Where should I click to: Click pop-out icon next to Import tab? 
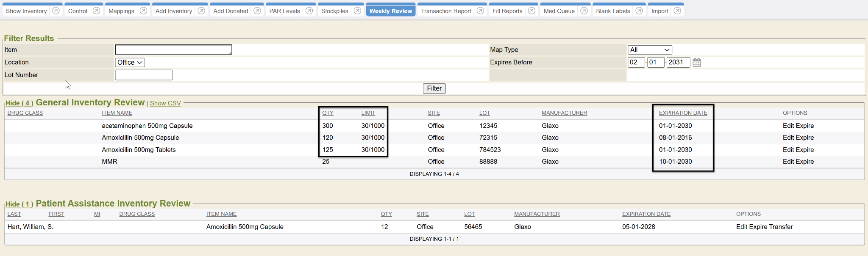click(677, 11)
